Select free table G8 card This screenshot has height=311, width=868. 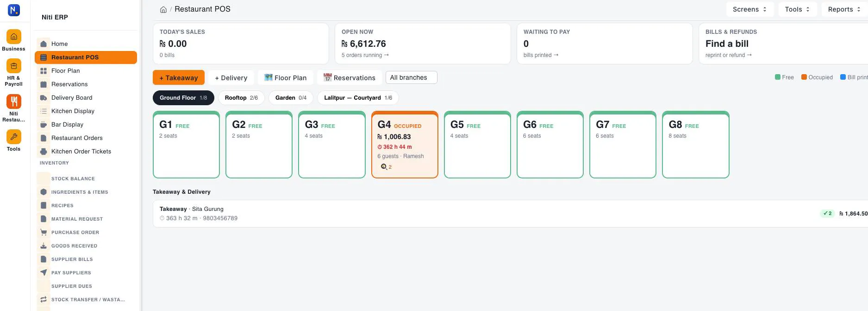(x=696, y=145)
